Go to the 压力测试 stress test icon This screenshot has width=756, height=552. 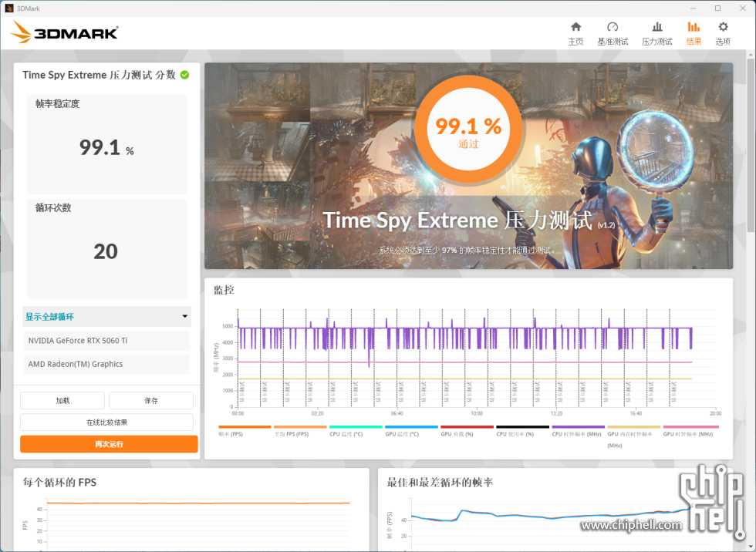656,28
